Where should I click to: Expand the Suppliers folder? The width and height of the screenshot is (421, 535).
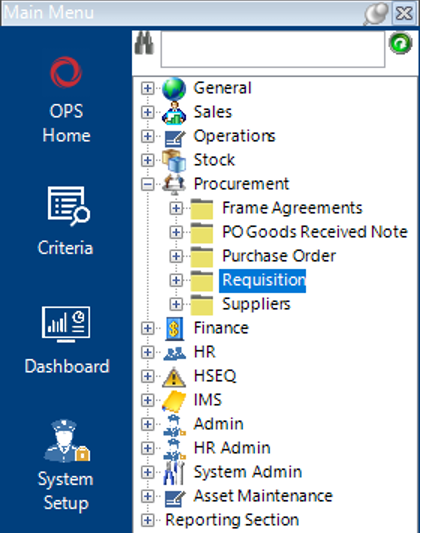[176, 304]
